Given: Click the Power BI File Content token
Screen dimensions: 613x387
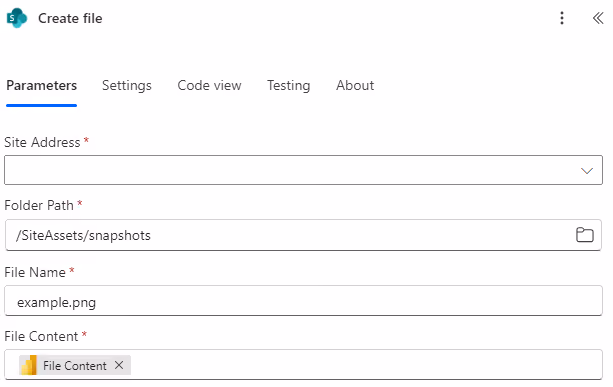Looking at the screenshot, I should pos(74,365).
